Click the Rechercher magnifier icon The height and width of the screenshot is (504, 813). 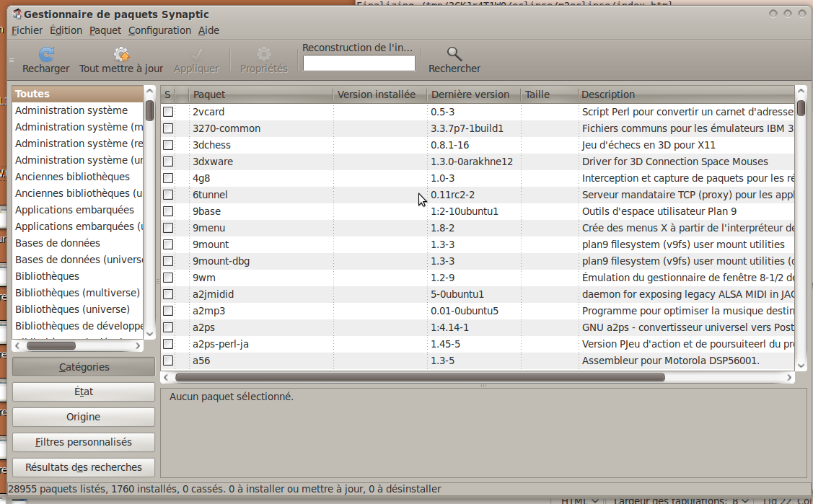[454, 54]
